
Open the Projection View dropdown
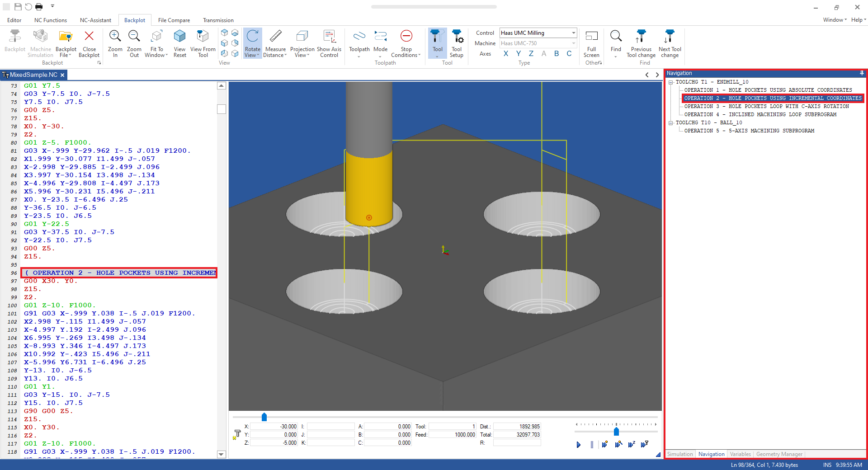(x=302, y=43)
